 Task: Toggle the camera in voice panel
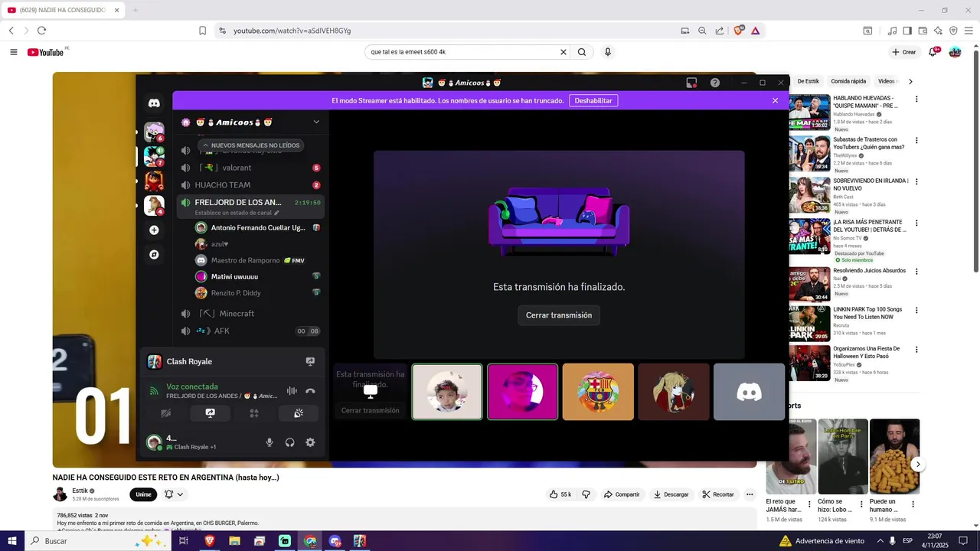pyautogui.click(x=165, y=413)
